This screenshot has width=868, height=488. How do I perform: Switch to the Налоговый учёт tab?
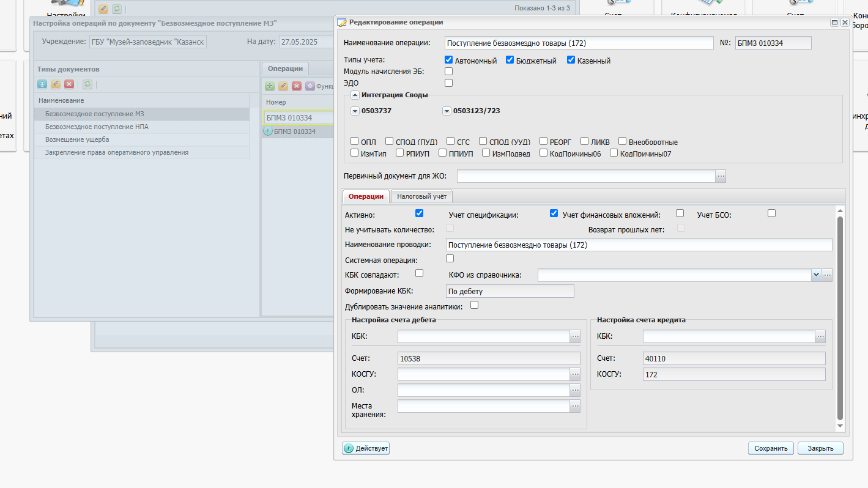[x=421, y=196]
